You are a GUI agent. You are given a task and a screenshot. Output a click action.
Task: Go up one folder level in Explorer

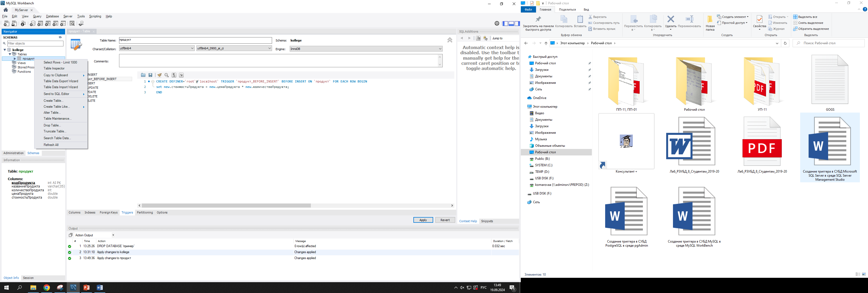point(546,43)
